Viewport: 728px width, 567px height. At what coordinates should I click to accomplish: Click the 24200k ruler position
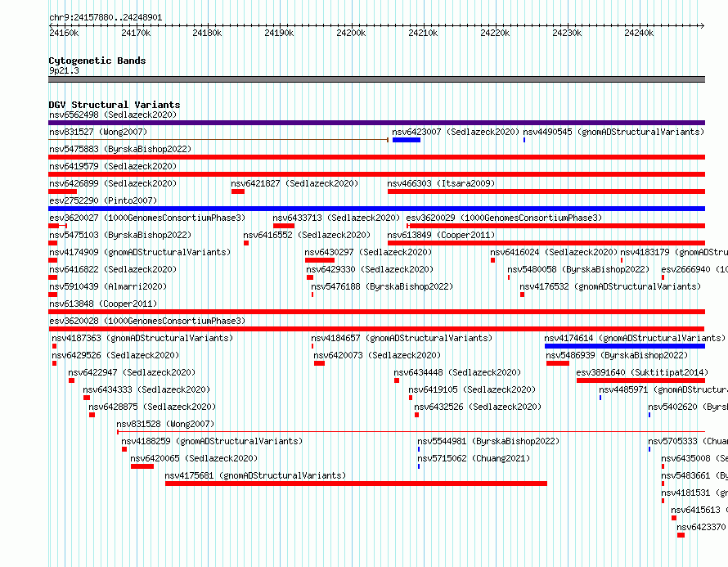[351, 33]
